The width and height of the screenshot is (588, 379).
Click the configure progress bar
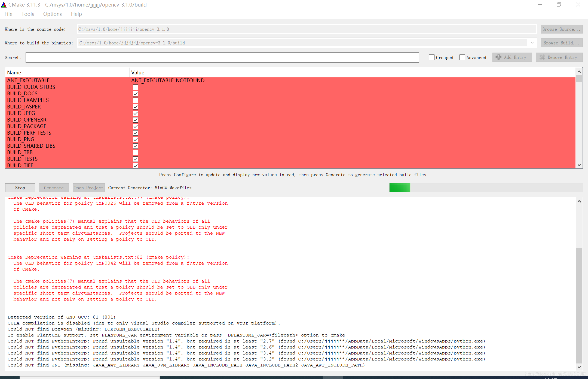486,188
